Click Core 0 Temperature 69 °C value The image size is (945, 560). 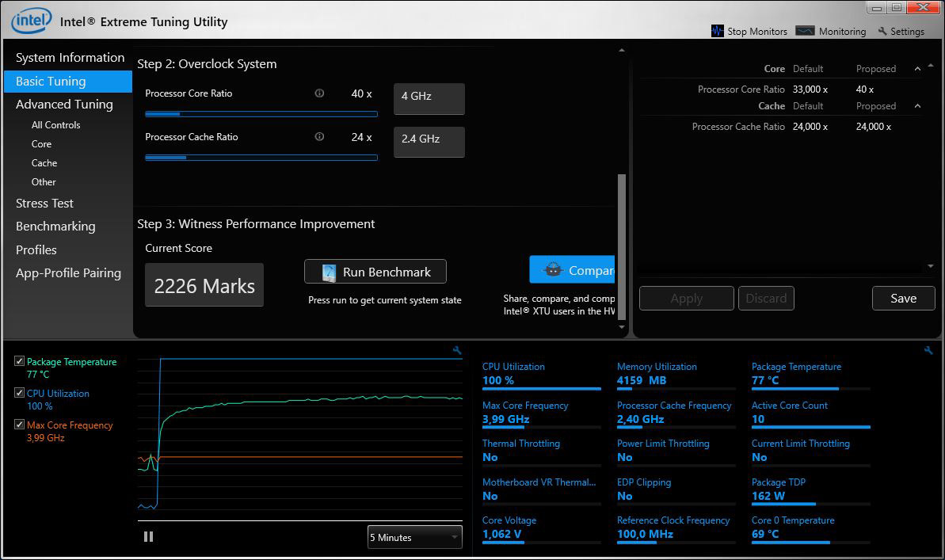click(765, 534)
